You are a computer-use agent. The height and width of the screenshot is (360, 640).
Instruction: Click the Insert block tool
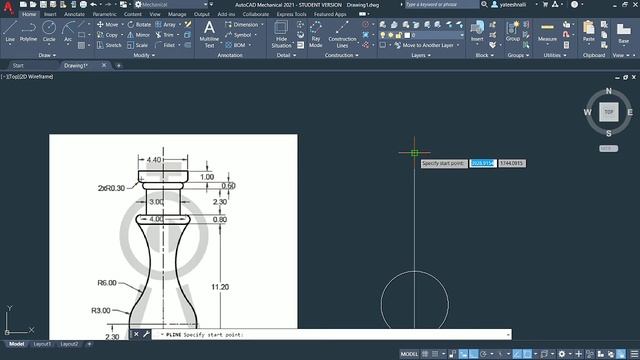(x=477, y=32)
